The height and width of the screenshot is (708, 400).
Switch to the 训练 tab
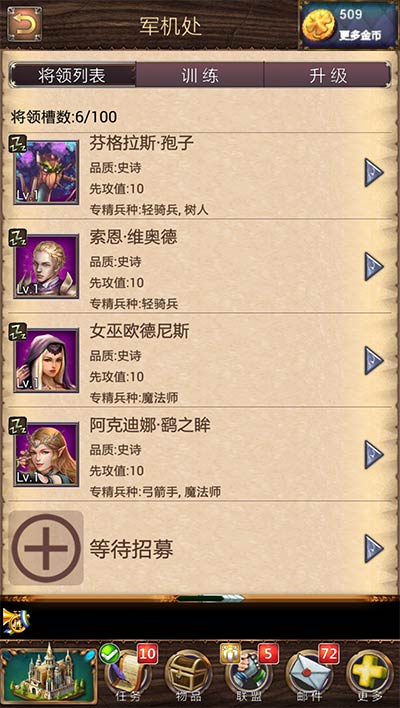pos(200,75)
